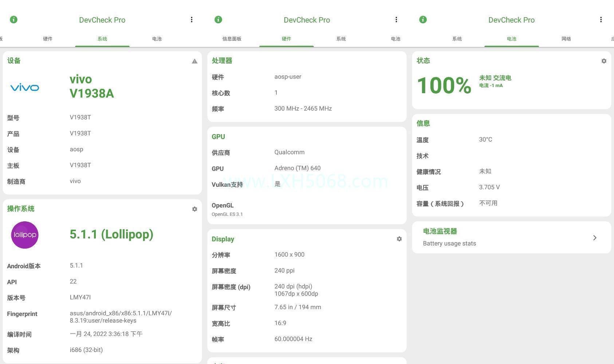Switch to 系统 tab in the middle panel
Image resolution: width=614 pixels, height=364 pixels.
pyautogui.click(x=341, y=39)
